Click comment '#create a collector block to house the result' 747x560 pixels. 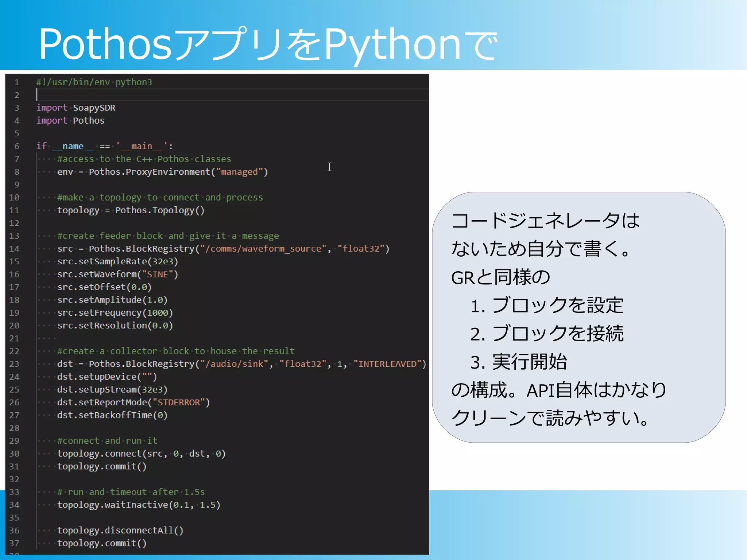pos(176,351)
